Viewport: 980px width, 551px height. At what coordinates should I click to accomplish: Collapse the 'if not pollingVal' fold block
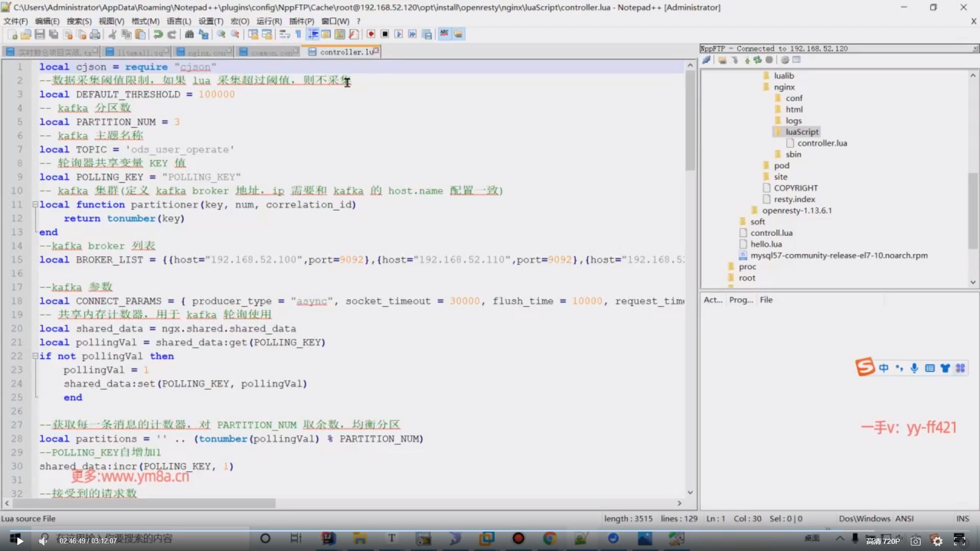pos(35,356)
